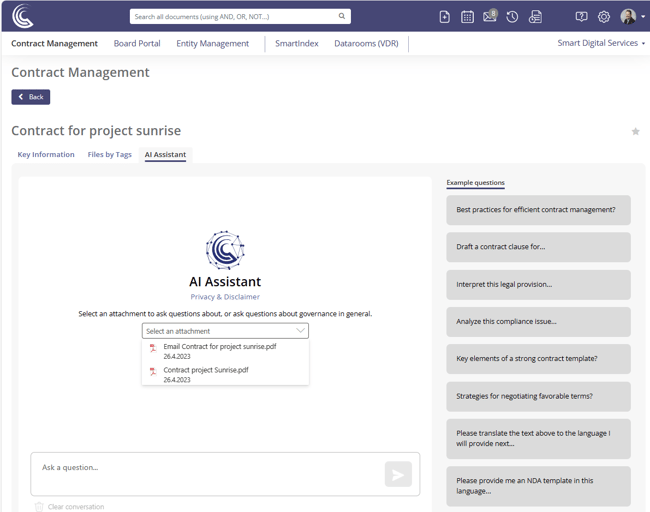Select Key elements of strong contract template
Screen dimensions: 650x512
point(538,359)
